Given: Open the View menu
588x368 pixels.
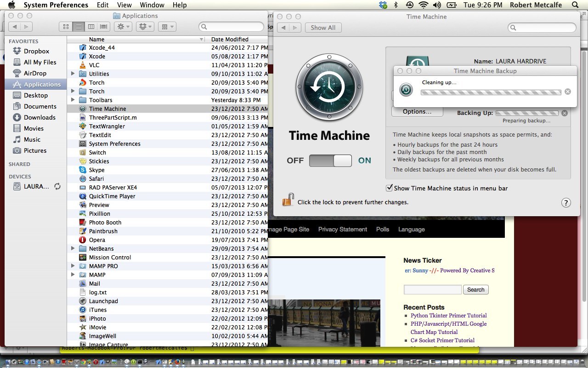Looking at the screenshot, I should [124, 5].
